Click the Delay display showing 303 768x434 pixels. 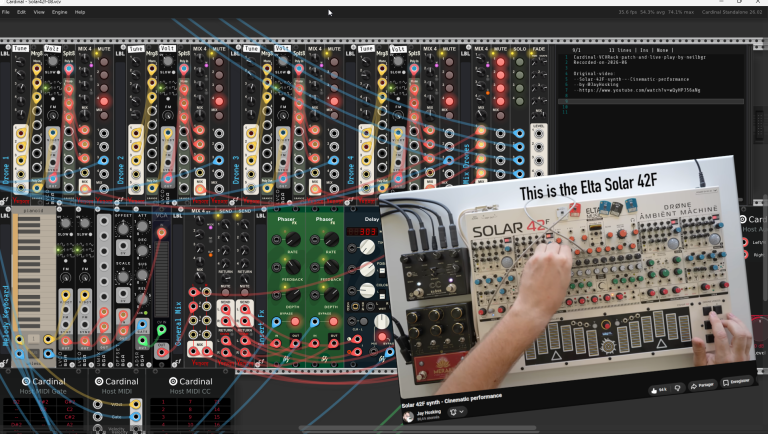click(x=362, y=231)
